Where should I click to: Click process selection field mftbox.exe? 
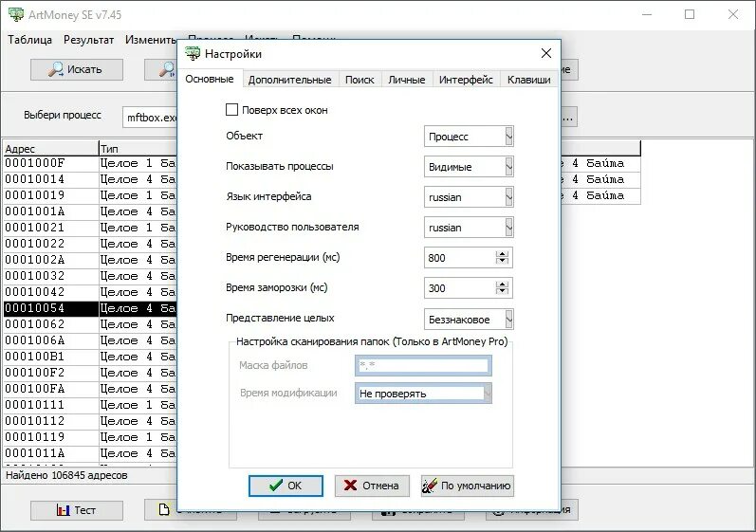(151, 117)
